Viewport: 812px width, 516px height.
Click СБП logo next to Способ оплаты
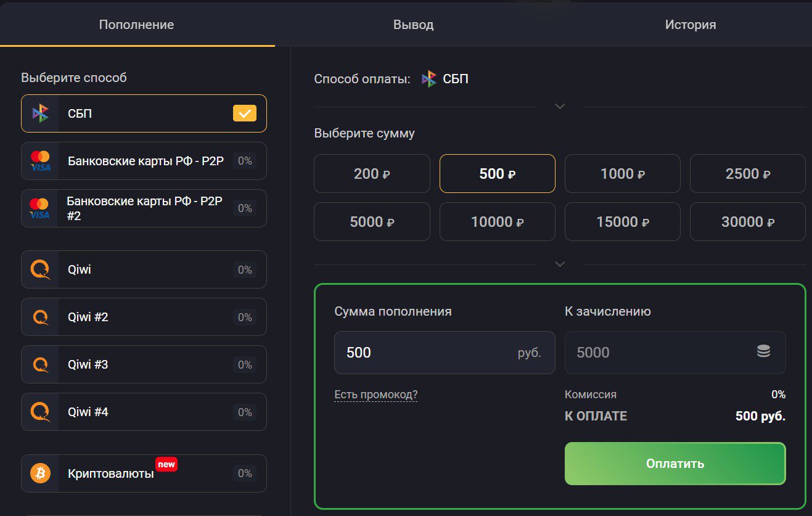pyautogui.click(x=429, y=79)
